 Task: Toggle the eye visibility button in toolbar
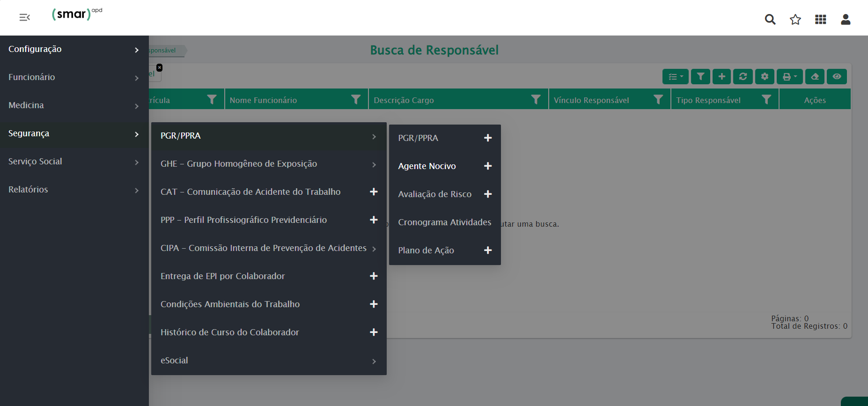837,76
